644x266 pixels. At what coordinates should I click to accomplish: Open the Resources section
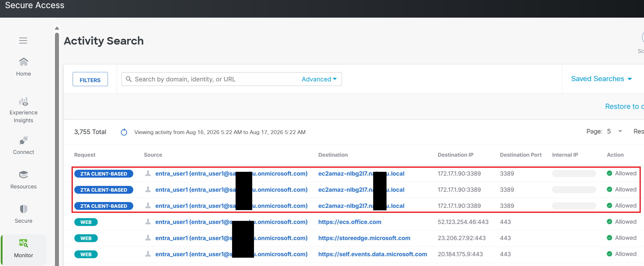(x=23, y=180)
